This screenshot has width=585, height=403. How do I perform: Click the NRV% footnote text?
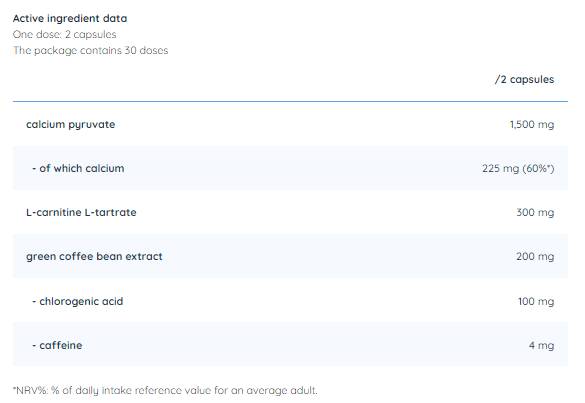(165, 390)
